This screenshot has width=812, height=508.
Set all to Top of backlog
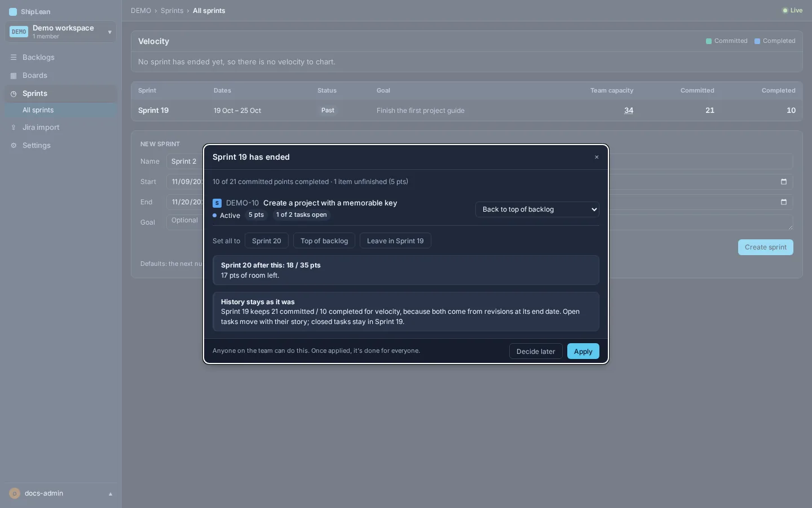point(324,241)
